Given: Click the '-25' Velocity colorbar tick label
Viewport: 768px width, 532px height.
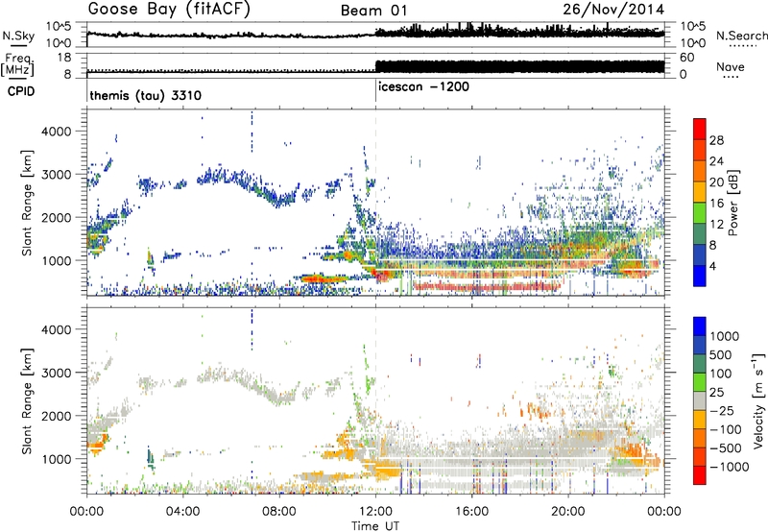Looking at the screenshot, I should (x=722, y=411).
